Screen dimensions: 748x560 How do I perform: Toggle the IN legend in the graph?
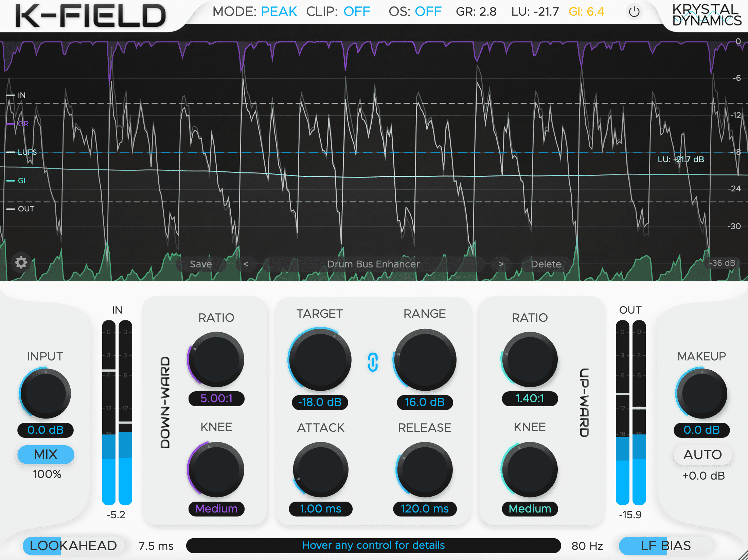point(16,95)
